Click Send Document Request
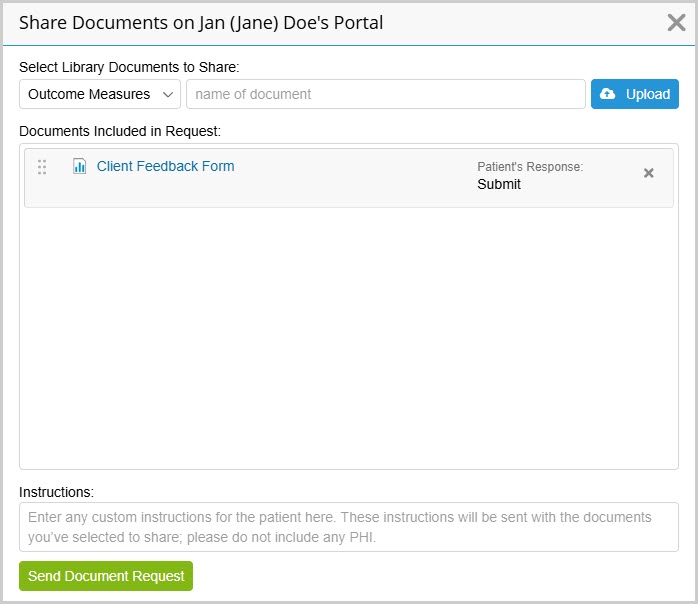Viewport: 698px width, 604px height. 106,576
